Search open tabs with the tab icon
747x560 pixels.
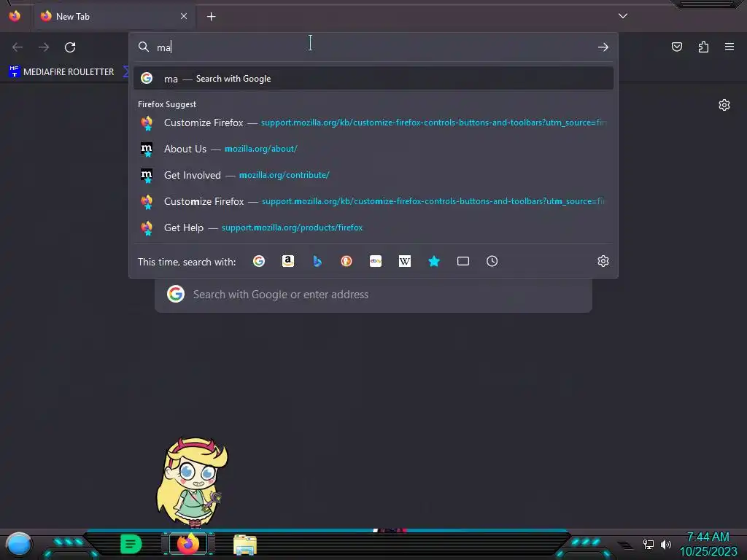(463, 261)
